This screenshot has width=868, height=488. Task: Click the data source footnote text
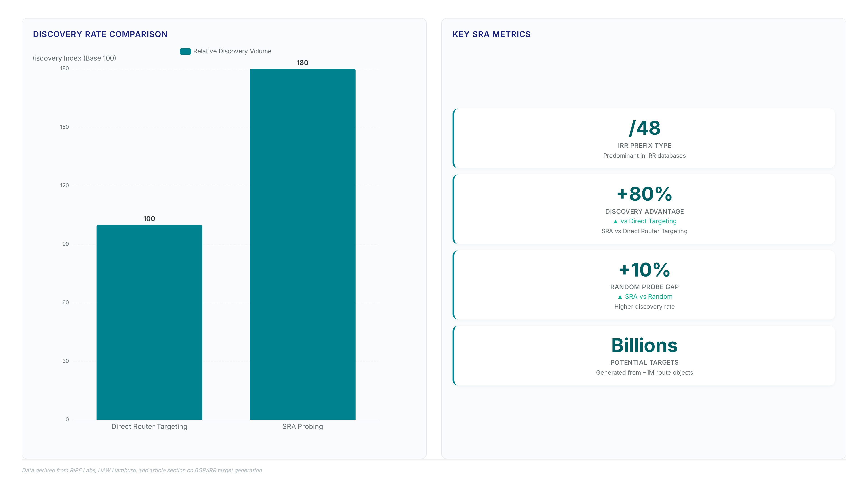pyautogui.click(x=142, y=470)
